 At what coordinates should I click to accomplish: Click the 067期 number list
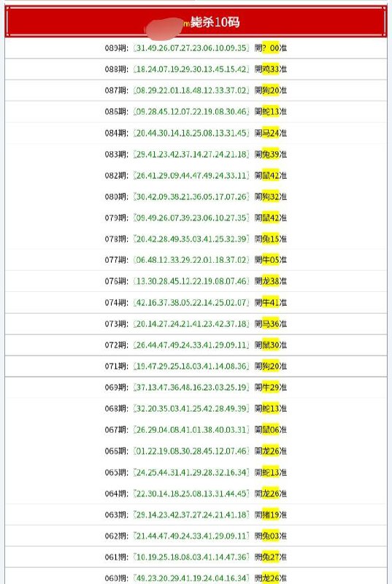[191, 430]
